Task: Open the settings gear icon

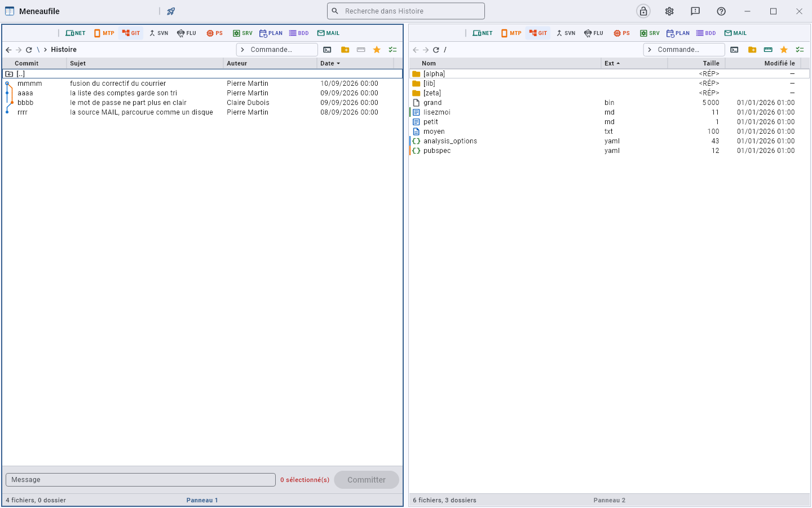Action: pyautogui.click(x=669, y=11)
